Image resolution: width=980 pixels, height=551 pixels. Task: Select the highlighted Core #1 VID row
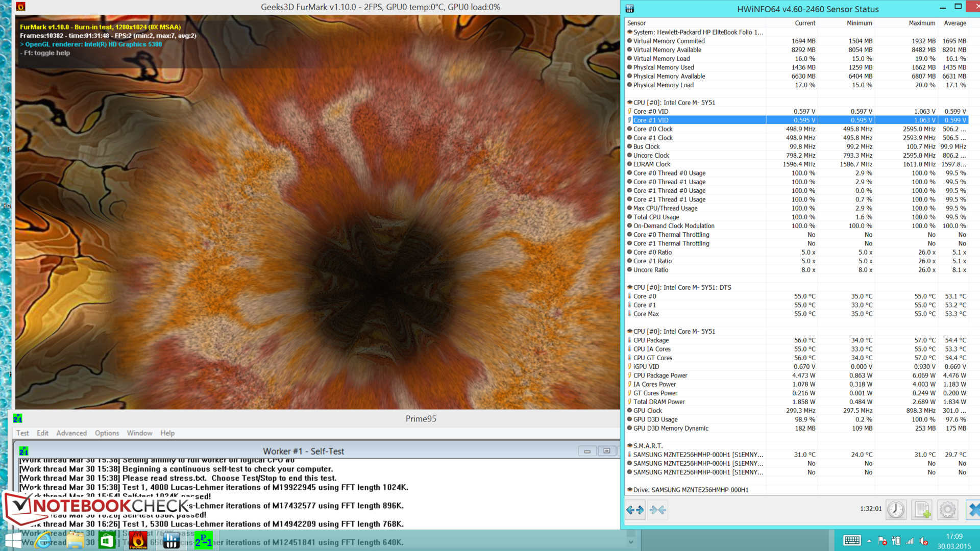coord(797,120)
